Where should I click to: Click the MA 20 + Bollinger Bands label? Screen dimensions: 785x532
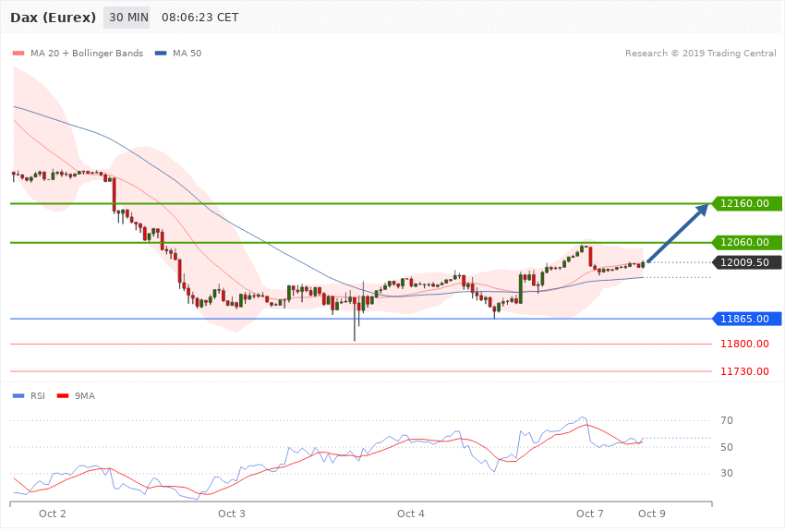click(x=87, y=53)
